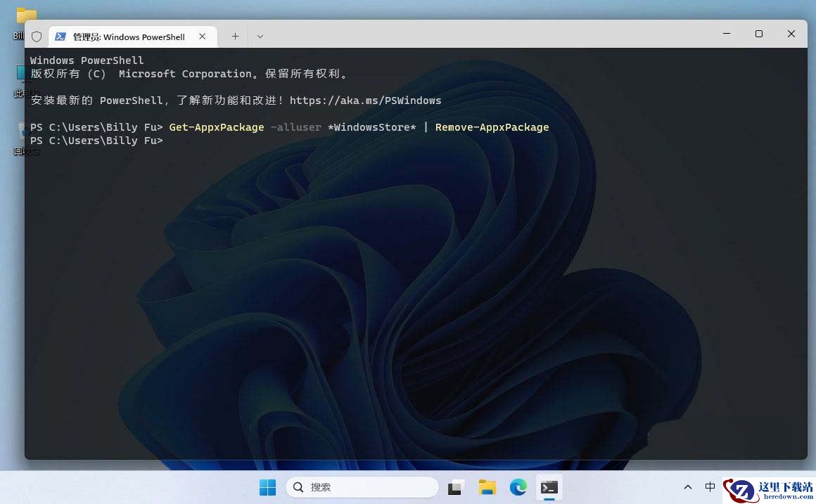Open File Explorer from the taskbar
This screenshot has width=816, height=504.
point(487,487)
